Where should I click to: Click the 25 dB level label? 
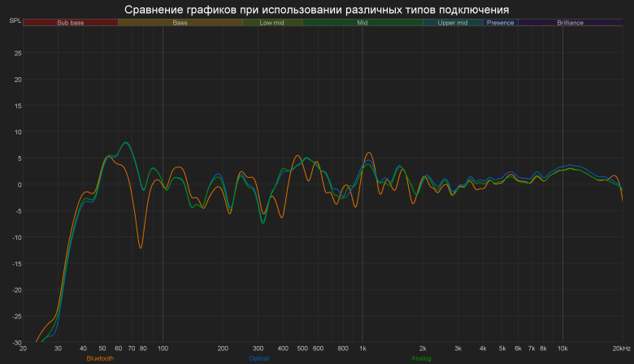(x=18, y=53)
